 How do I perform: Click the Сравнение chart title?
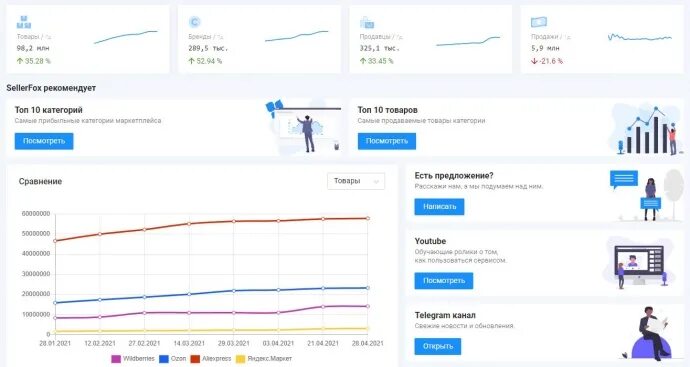pos(40,181)
